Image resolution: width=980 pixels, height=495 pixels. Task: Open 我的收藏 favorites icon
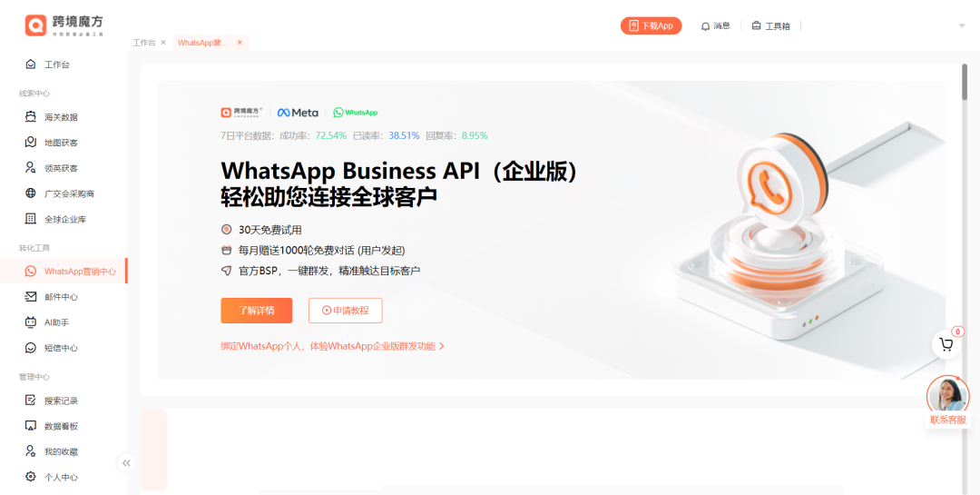pyautogui.click(x=31, y=451)
